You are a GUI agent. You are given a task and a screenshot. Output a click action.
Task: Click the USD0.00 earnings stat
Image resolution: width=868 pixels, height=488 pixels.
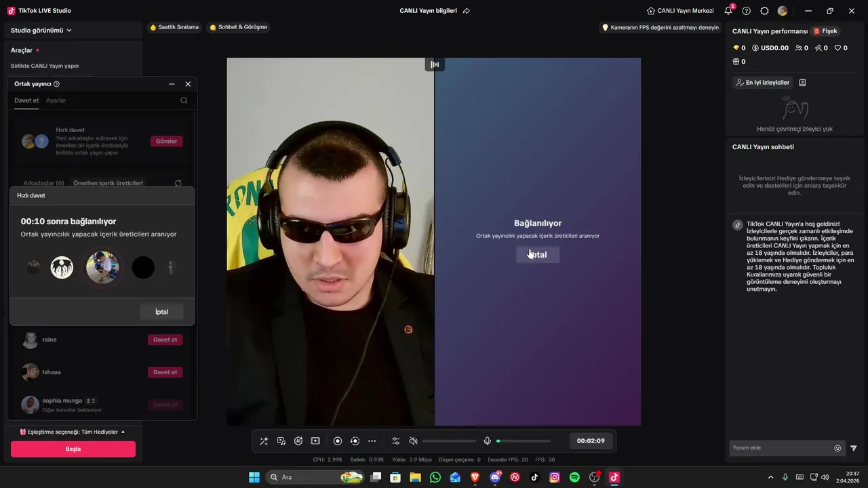pos(770,48)
